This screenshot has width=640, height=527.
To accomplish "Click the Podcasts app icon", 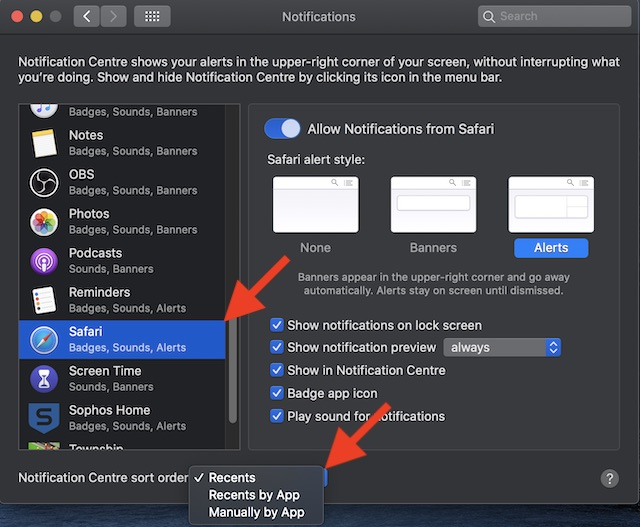I will click(44, 261).
